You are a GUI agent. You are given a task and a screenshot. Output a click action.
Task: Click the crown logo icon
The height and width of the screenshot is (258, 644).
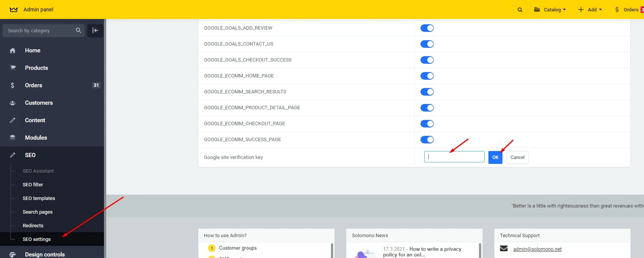tap(14, 9)
